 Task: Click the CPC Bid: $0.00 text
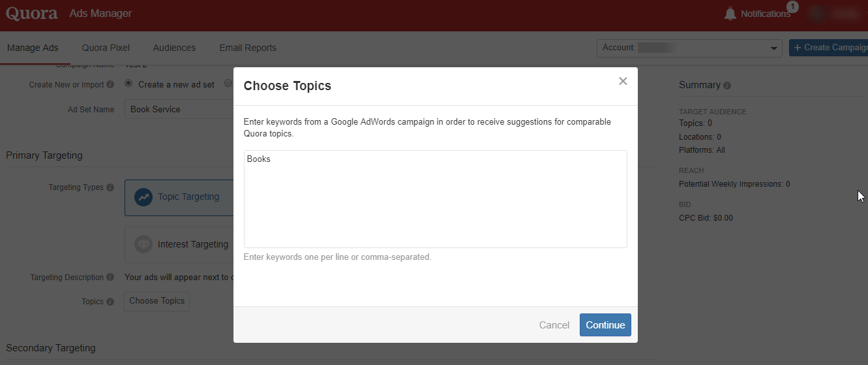coord(706,218)
